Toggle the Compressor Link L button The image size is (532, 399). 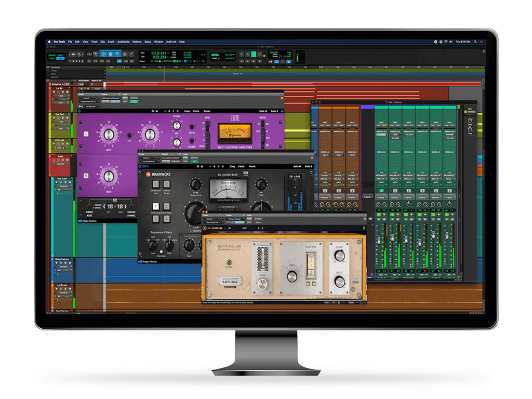point(155,185)
